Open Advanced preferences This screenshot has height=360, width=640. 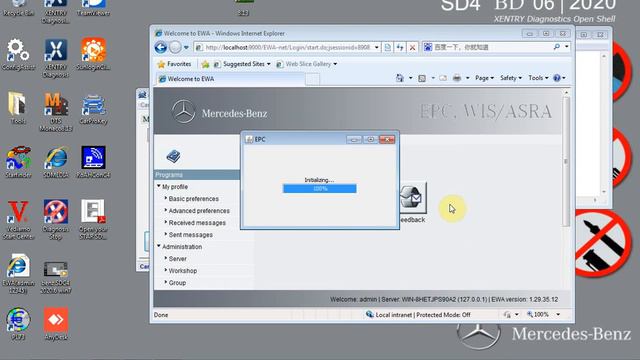pyautogui.click(x=199, y=211)
